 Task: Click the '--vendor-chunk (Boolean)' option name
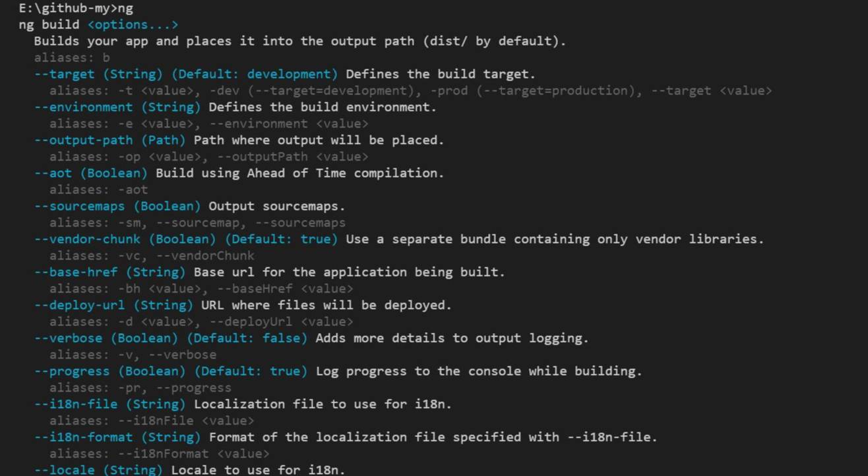click(125, 239)
